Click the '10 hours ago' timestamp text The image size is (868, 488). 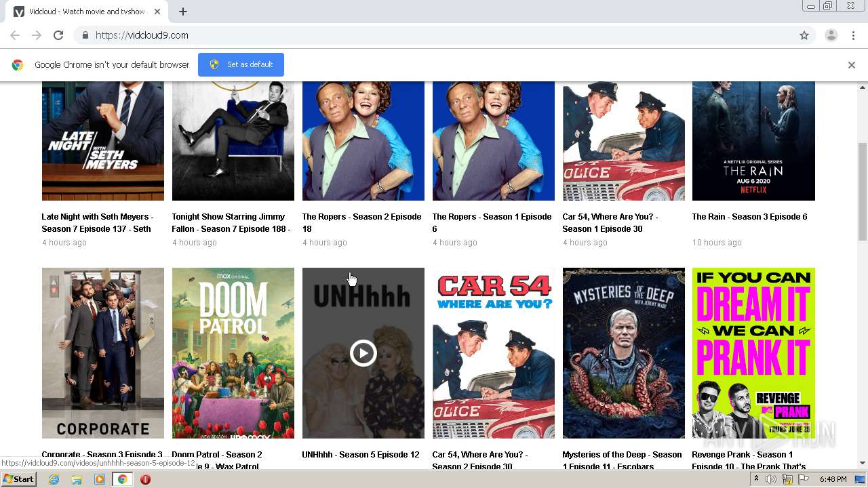point(717,243)
